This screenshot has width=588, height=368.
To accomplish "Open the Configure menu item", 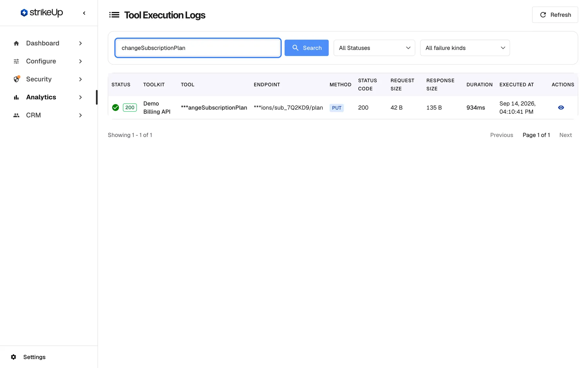I will [48, 61].
